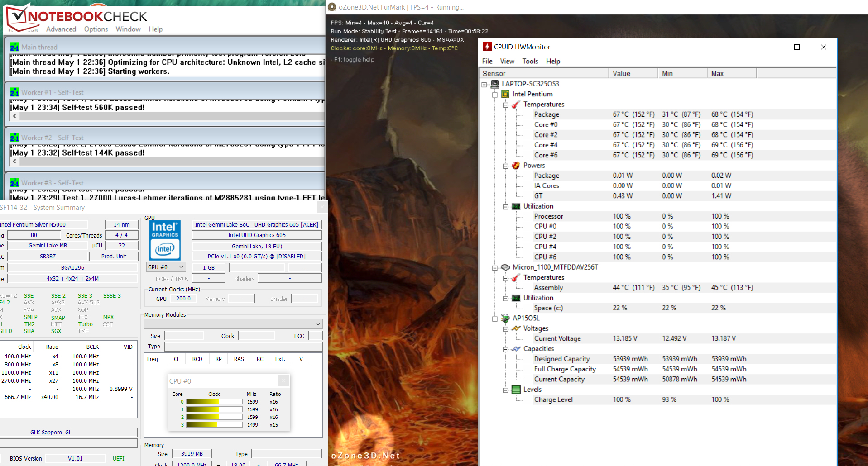868x466 pixels.
Task: Click the Worker #1 Self-Test window icon
Action: click(14, 92)
